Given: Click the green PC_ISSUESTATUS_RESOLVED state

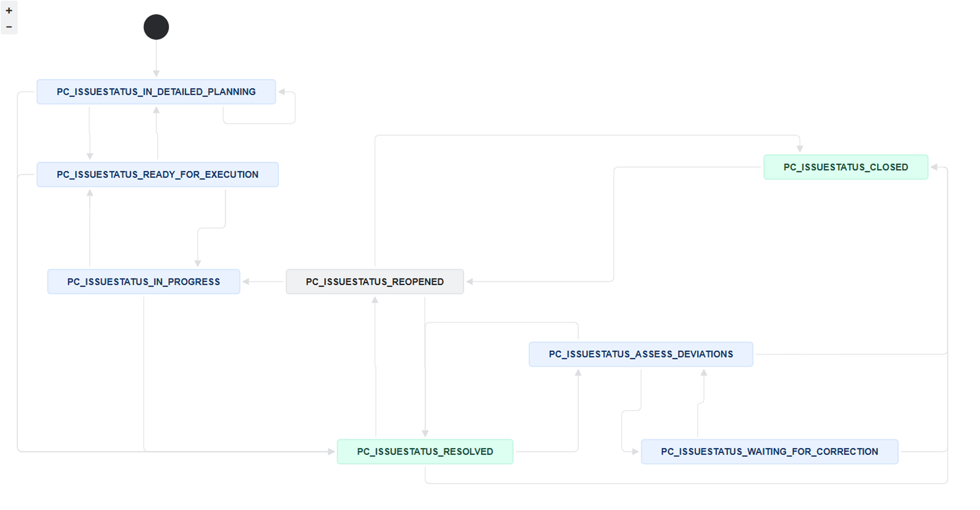Looking at the screenshot, I should pos(425,452).
